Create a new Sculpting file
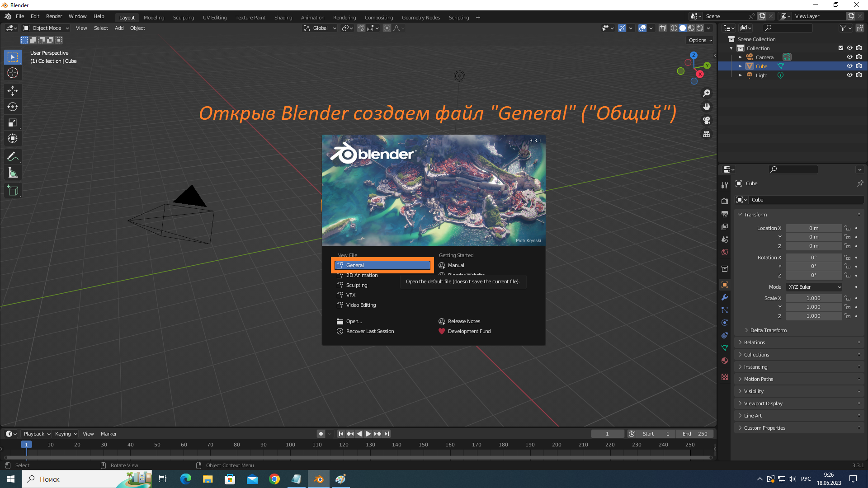This screenshot has width=868, height=488. (357, 285)
